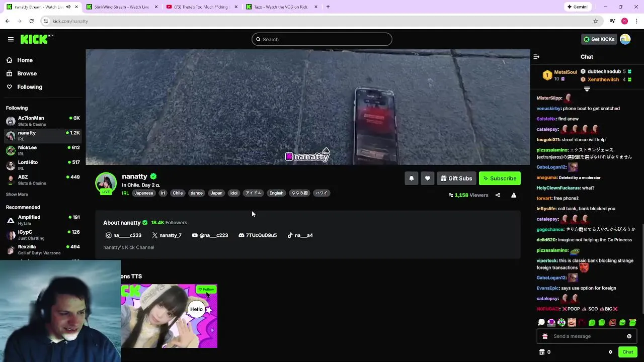The width and height of the screenshot is (644, 362).
Task: Open the Chrome three-dot menu
Action: 637,21
